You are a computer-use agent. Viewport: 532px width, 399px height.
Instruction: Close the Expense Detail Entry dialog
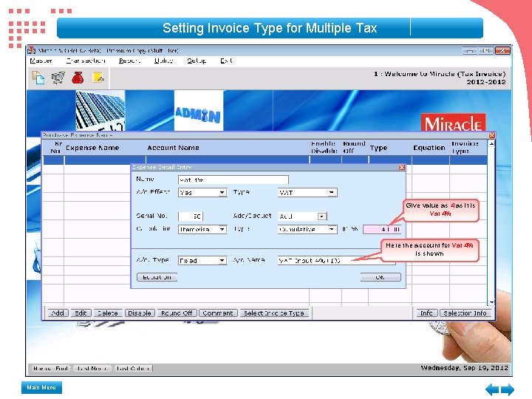point(402,167)
